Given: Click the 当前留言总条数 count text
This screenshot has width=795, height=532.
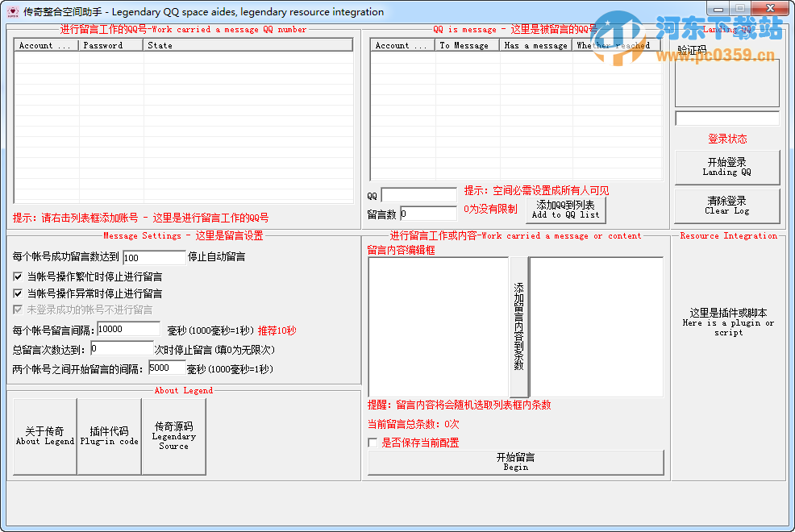Looking at the screenshot, I should tap(413, 424).
